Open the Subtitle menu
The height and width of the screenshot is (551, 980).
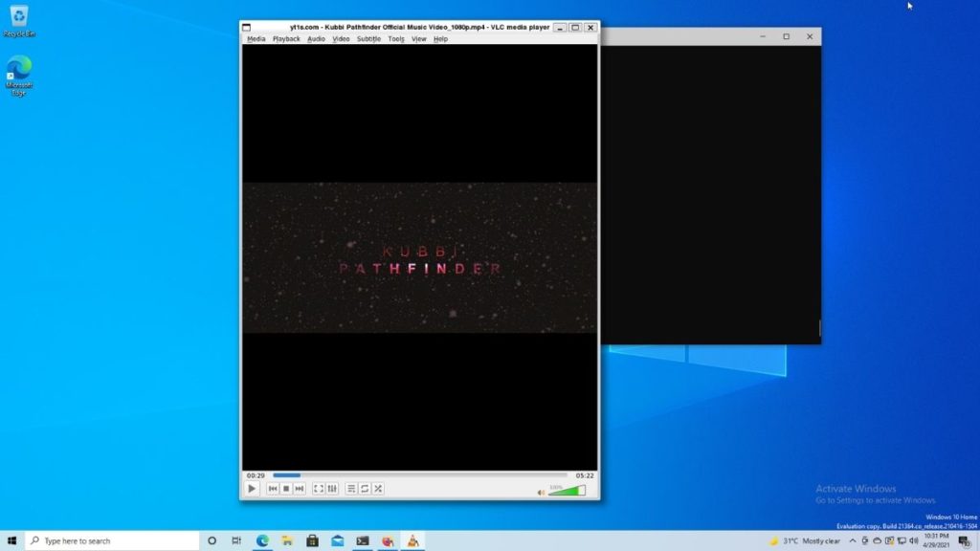click(x=368, y=39)
